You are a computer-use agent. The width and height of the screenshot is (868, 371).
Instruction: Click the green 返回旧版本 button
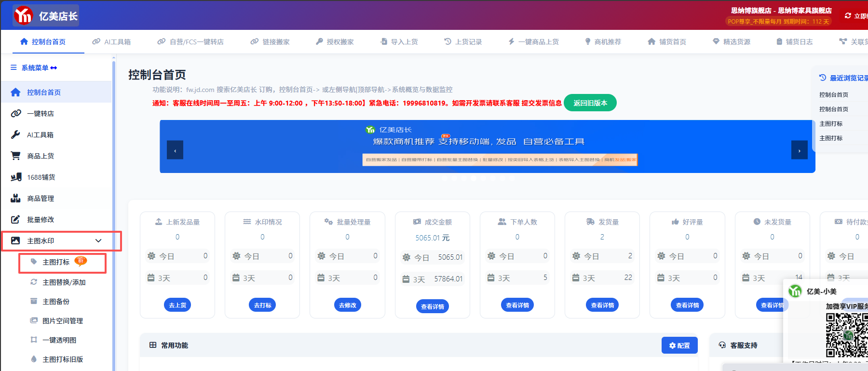click(x=590, y=103)
